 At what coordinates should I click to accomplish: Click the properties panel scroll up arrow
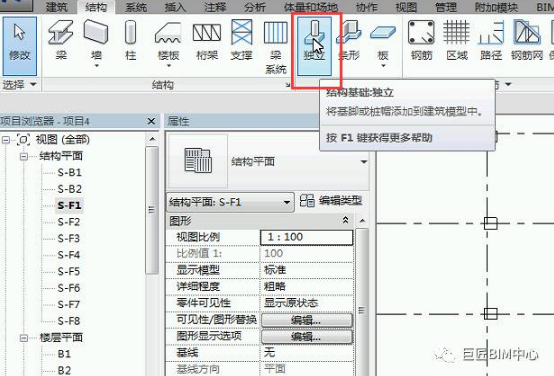pyautogui.click(x=362, y=221)
